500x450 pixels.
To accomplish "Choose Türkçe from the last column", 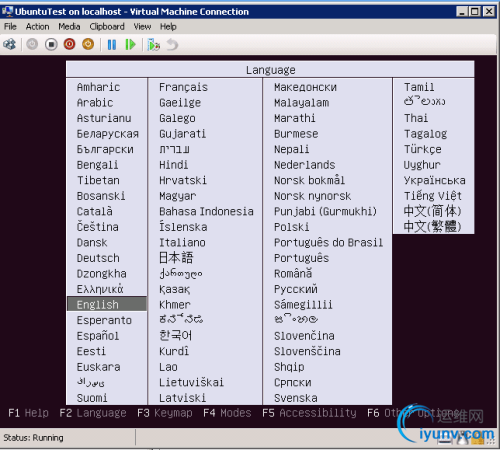I will (423, 149).
